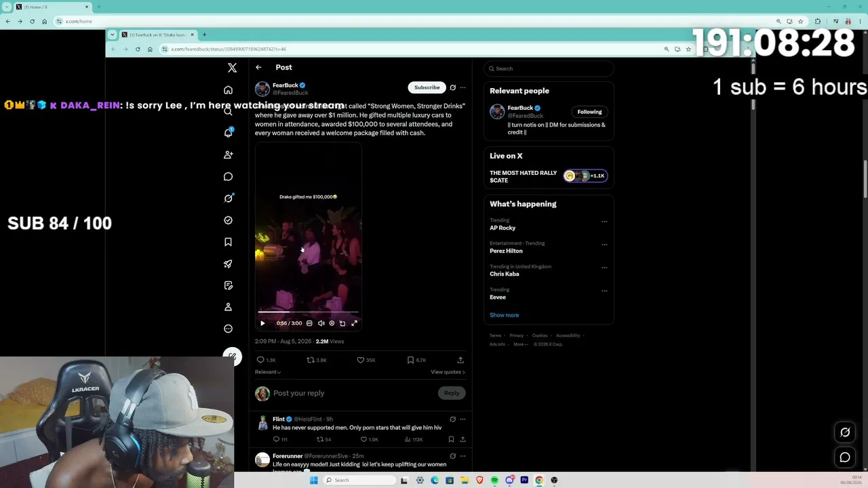This screenshot has height=488, width=868.
Task: Open Grok from the X sidebar
Action: pos(228,199)
